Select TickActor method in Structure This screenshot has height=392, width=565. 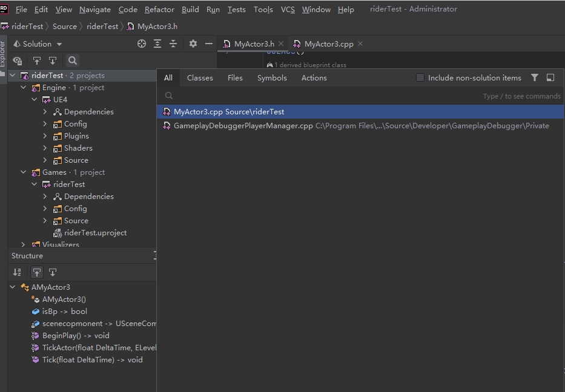click(94, 348)
